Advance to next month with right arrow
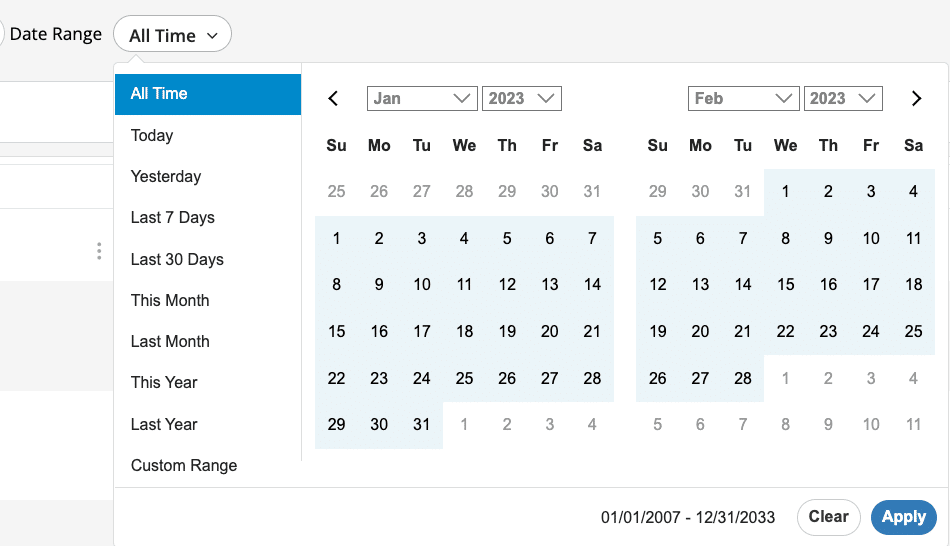The width and height of the screenshot is (950, 546). pos(916,98)
